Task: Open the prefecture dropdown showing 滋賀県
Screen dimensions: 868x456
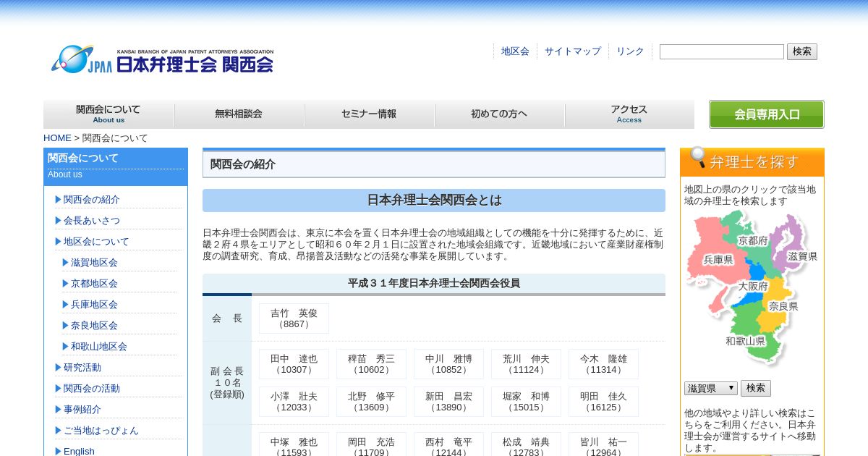Action: tap(710, 389)
